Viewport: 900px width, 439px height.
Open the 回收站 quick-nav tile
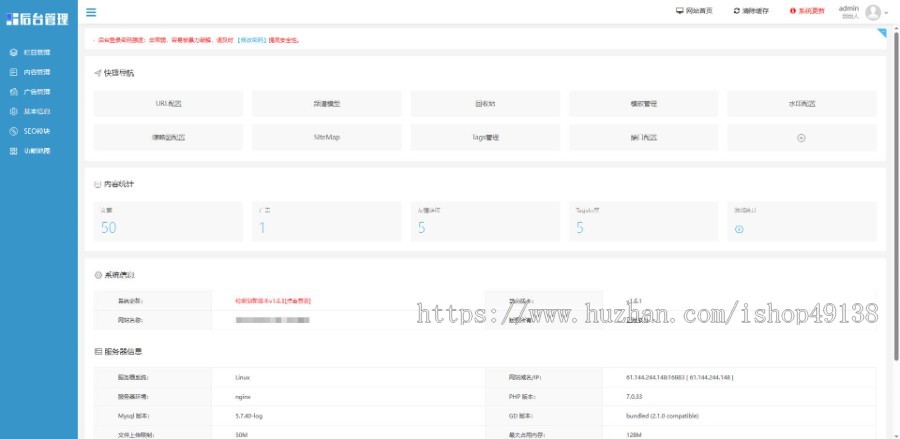(x=485, y=104)
